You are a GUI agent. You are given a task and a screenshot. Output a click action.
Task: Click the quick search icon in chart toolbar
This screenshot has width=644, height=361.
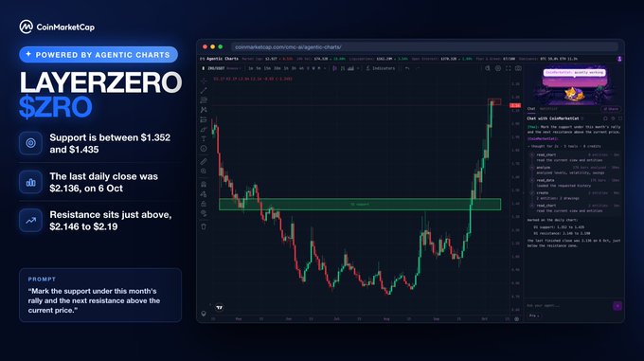[x=488, y=68]
